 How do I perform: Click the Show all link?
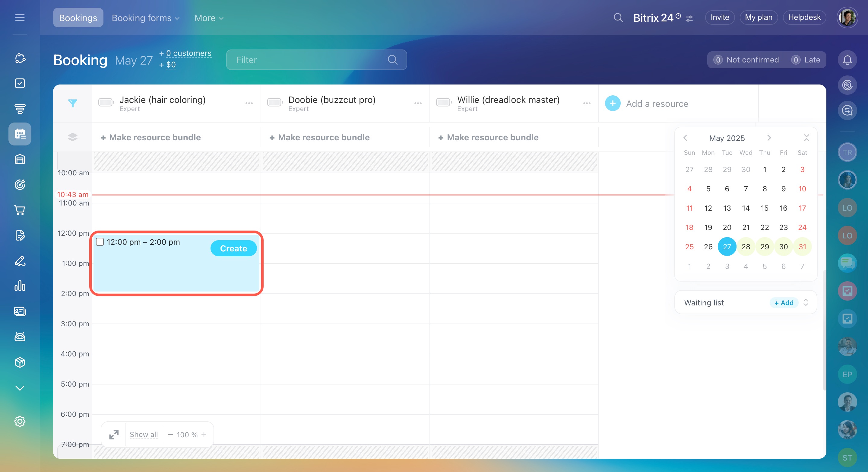pos(144,435)
